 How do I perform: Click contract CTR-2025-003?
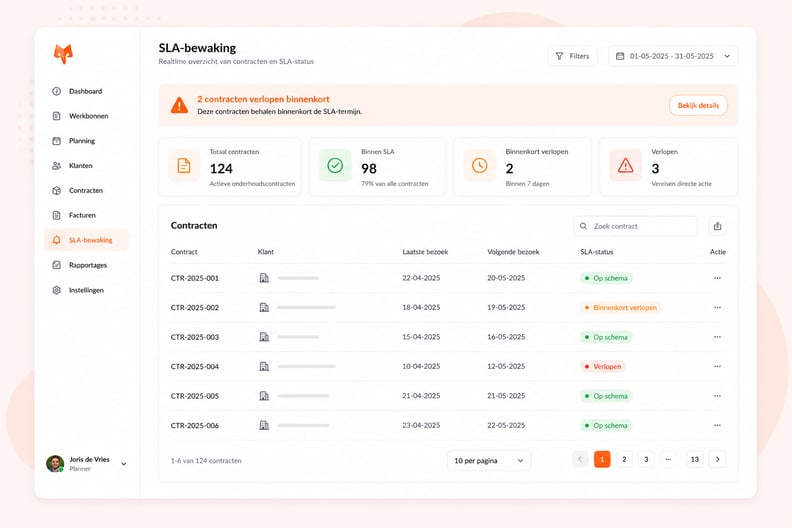194,337
